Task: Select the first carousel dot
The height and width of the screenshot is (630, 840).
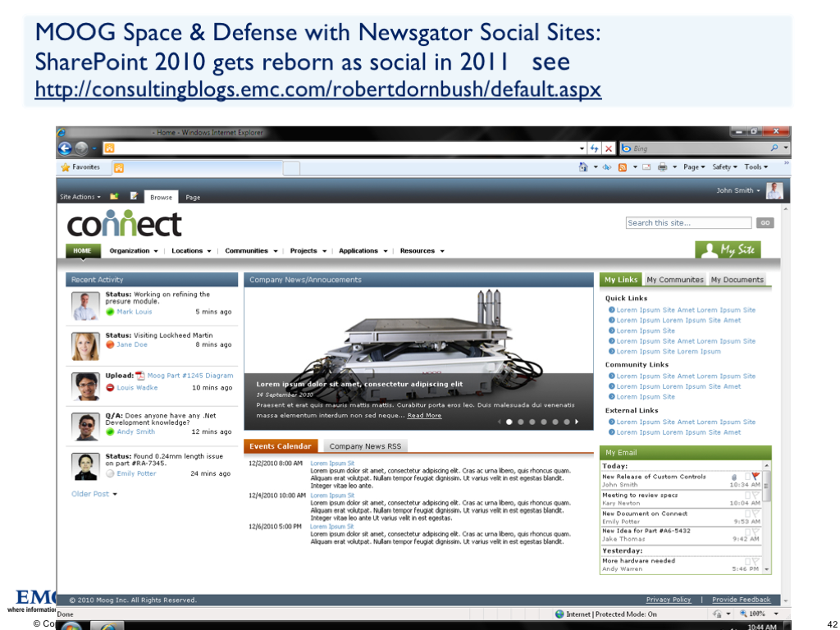Action: (509, 422)
